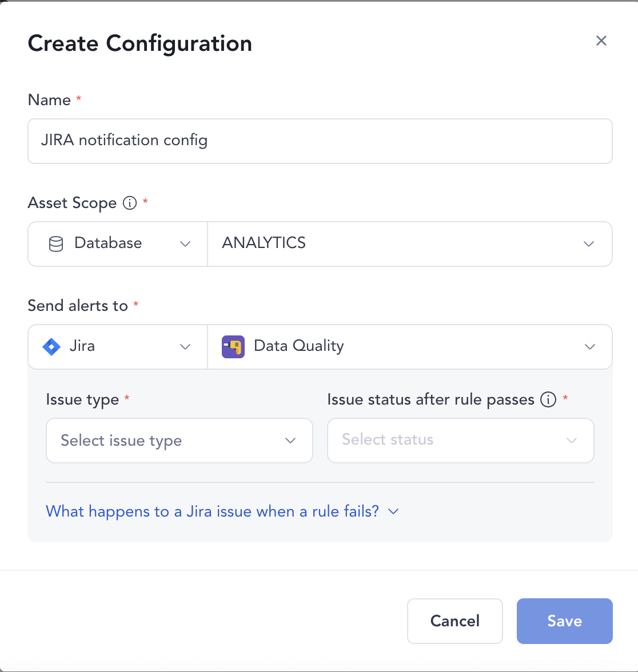Open the Select issue type dropdown

coord(179,440)
